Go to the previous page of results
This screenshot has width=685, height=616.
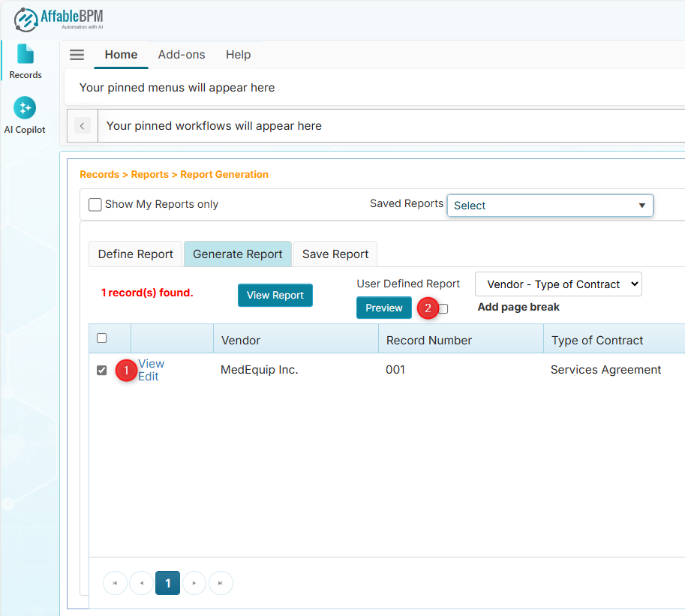pos(141,583)
